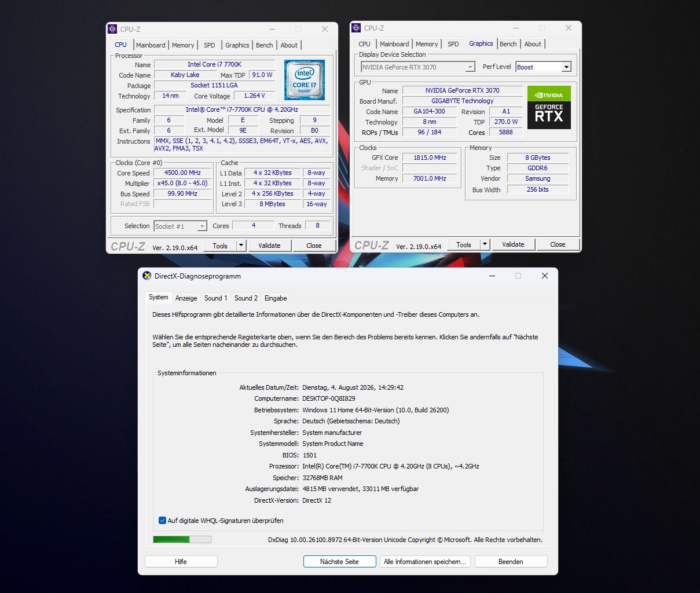Click the green DxDiag progress bar
Viewport: 700px width, 593px height.
pyautogui.click(x=182, y=539)
